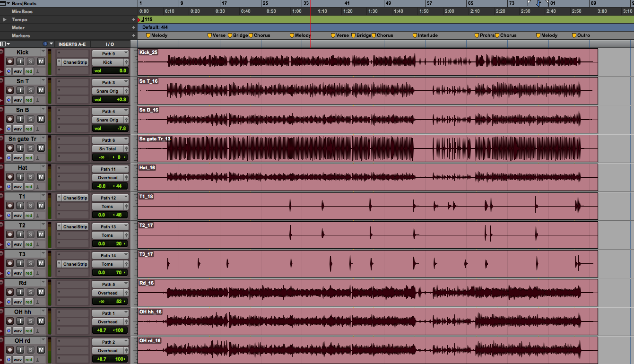The width and height of the screenshot is (634, 364).
Task: Open ChanelStrip insert on the T3 track
Action: pyautogui.click(x=75, y=264)
